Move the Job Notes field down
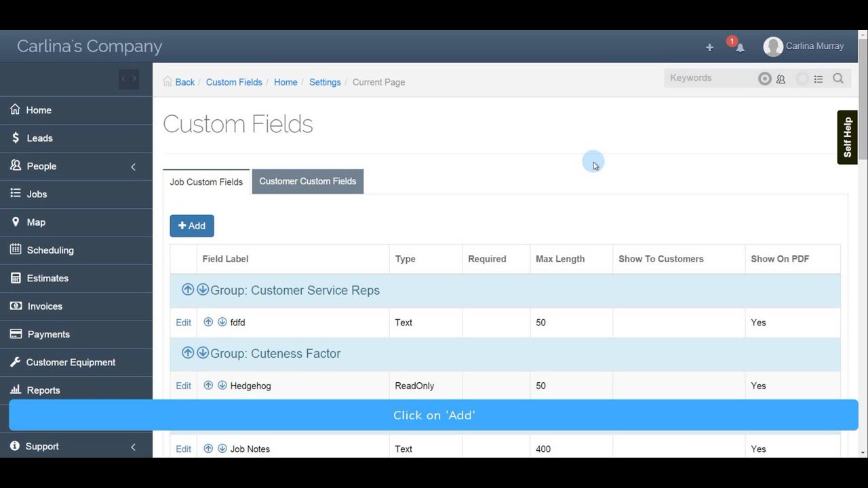This screenshot has height=488, width=868. (222, 448)
